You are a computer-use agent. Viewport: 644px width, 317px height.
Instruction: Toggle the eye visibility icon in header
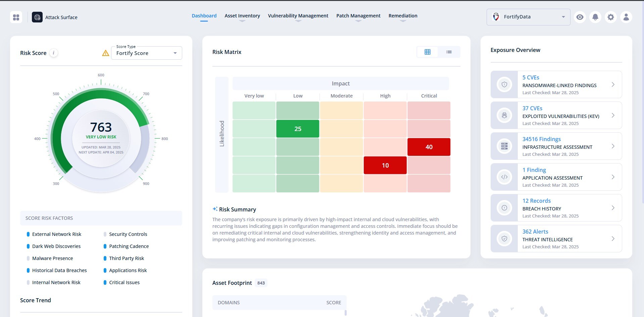pos(580,17)
